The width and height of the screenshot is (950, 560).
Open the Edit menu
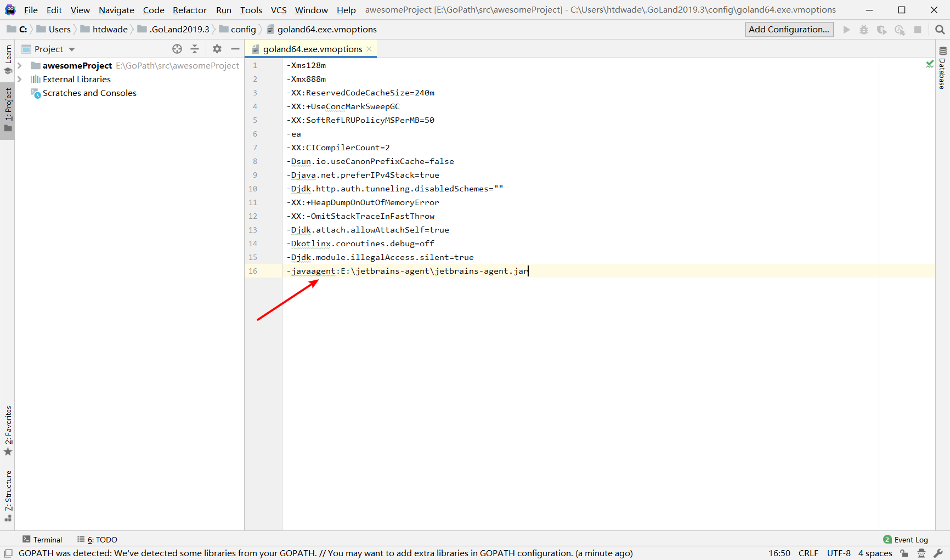coord(54,10)
